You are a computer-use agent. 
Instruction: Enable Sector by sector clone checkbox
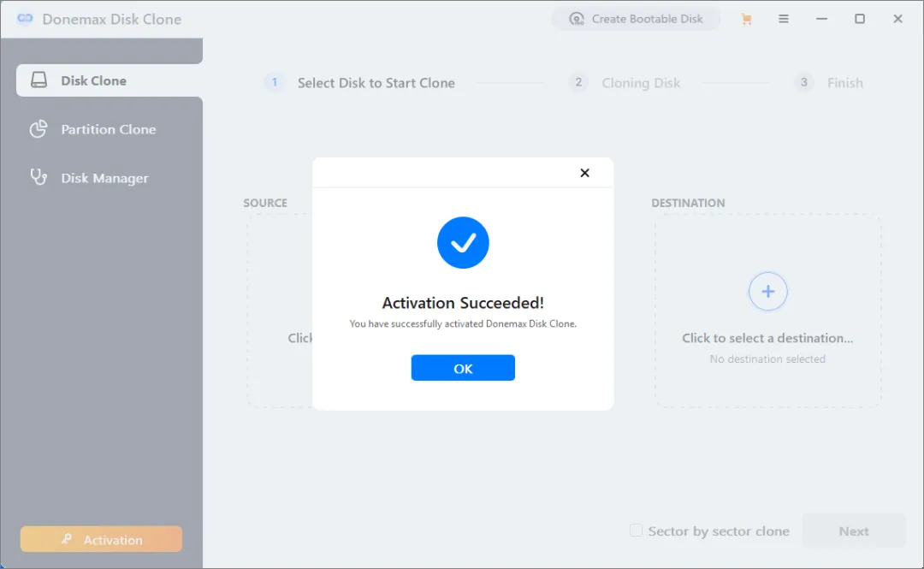pyautogui.click(x=636, y=530)
